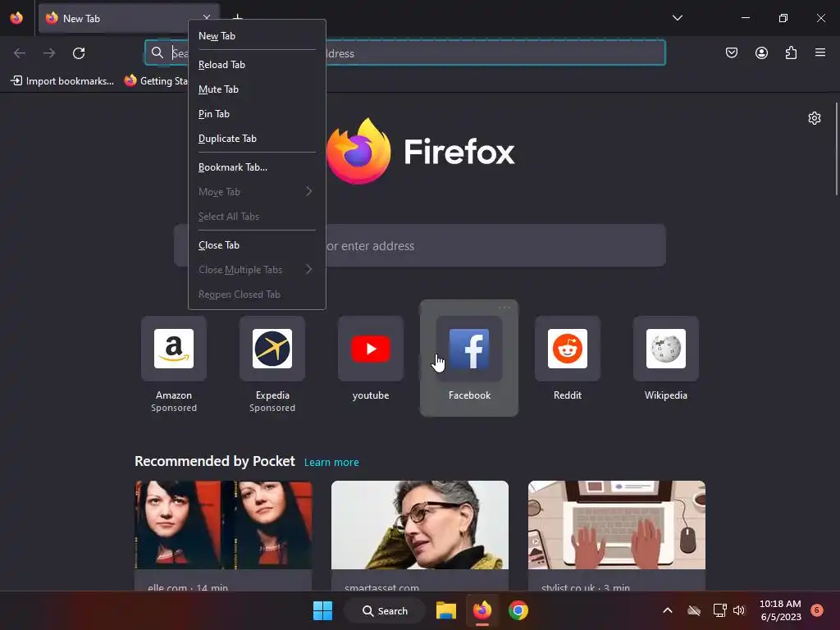Screen dimensions: 840x630
Task: Open the smartasset.com story thumbnail
Action: pyautogui.click(x=420, y=525)
